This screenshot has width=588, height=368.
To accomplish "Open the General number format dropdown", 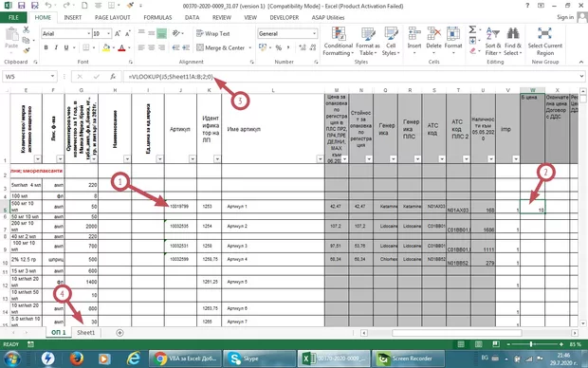I will click(x=314, y=34).
